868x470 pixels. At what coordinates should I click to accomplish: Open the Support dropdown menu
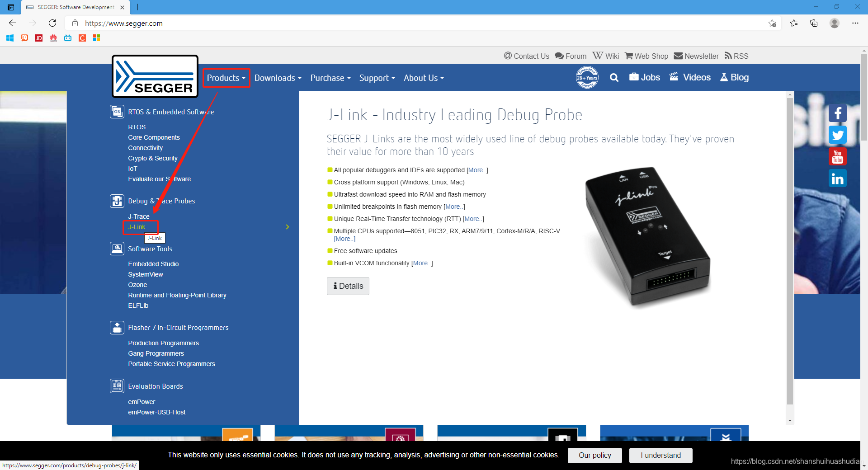click(377, 78)
